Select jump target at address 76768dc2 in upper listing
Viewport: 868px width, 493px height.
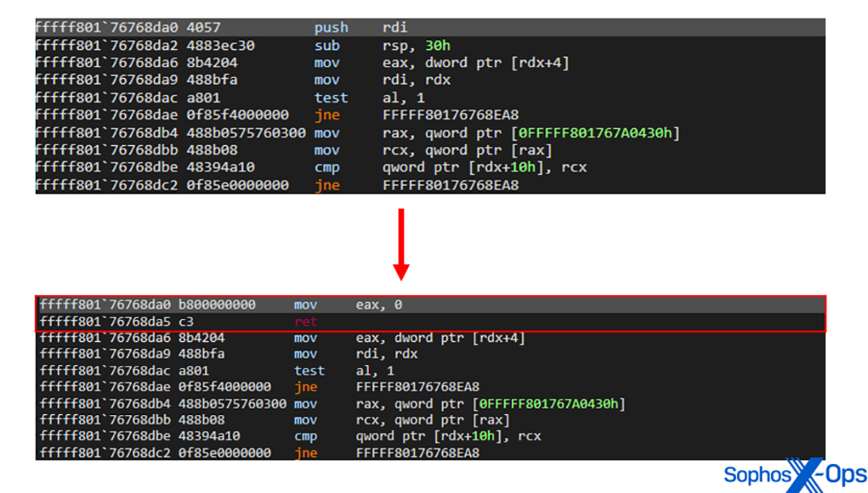click(x=451, y=186)
